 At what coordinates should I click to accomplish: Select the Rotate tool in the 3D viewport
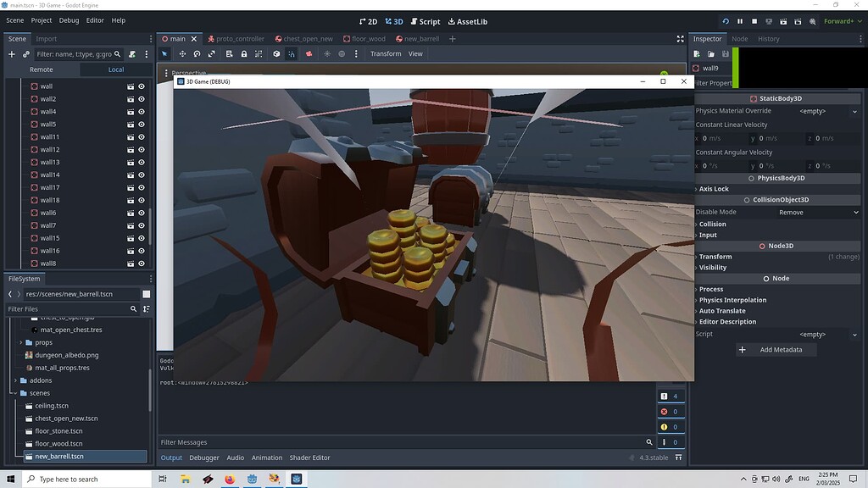click(197, 53)
